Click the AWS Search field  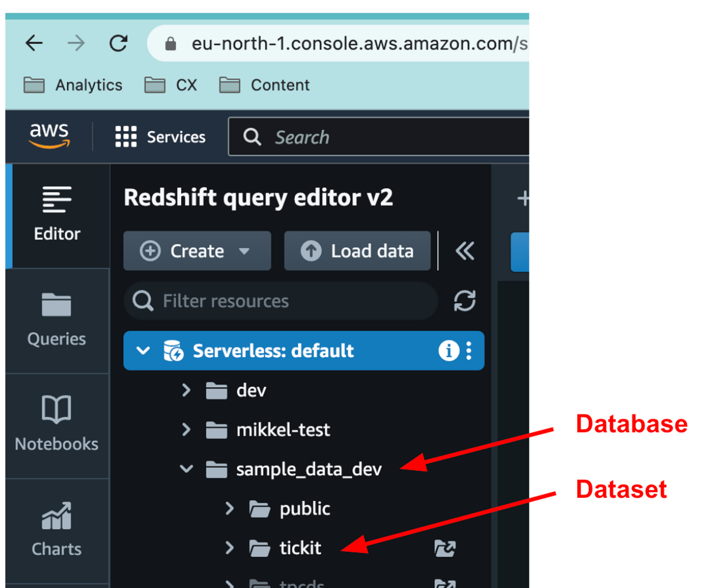[379, 137]
